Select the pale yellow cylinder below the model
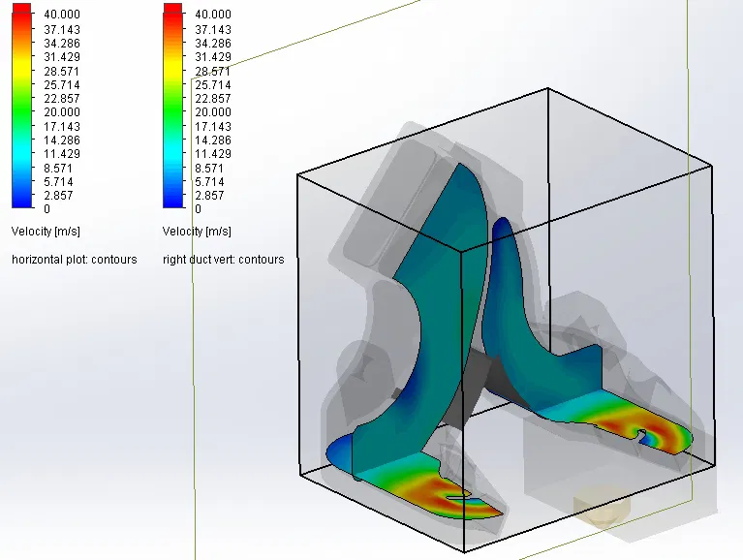743x560 pixels. (x=602, y=509)
